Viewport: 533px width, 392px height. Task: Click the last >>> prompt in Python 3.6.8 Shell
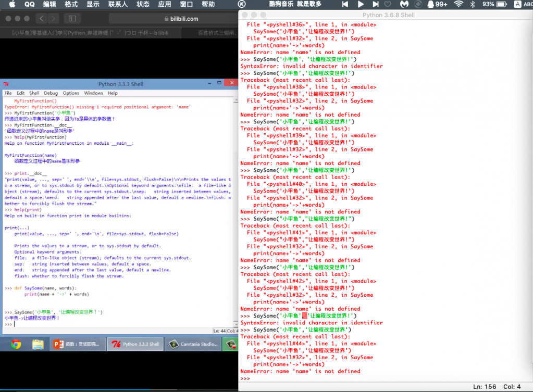245,378
